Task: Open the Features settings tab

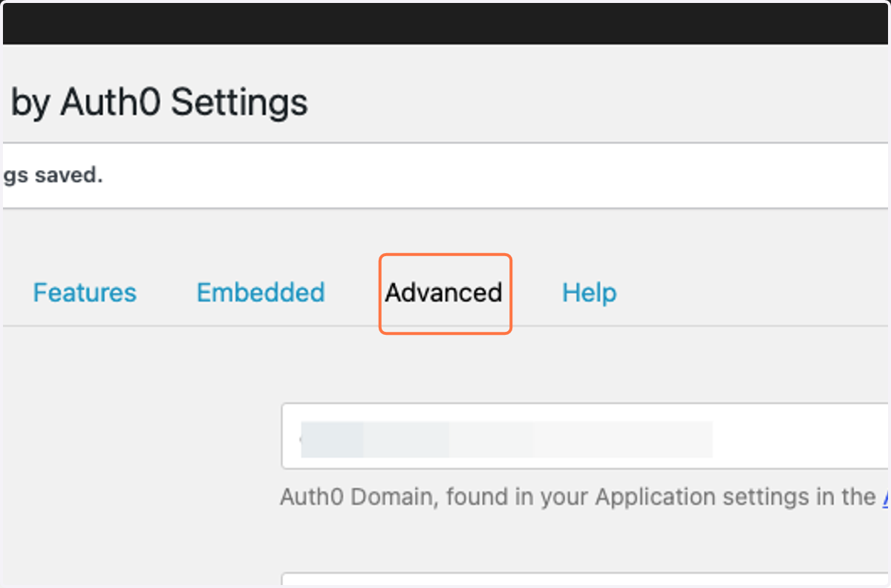Action: point(85,293)
